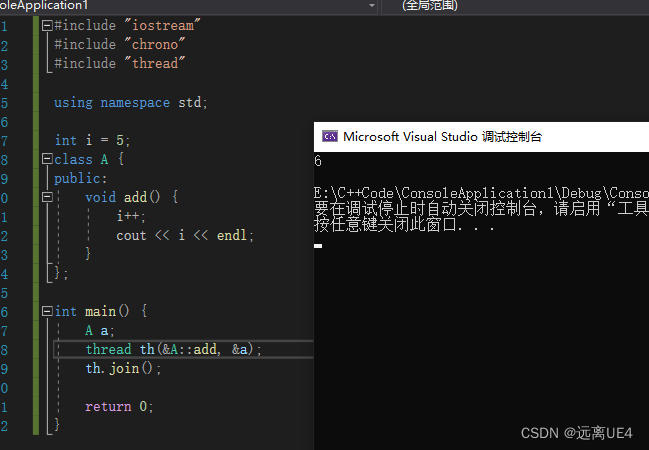Collapse the int main() function
Viewport: 649px width, 450px height.
47,311
